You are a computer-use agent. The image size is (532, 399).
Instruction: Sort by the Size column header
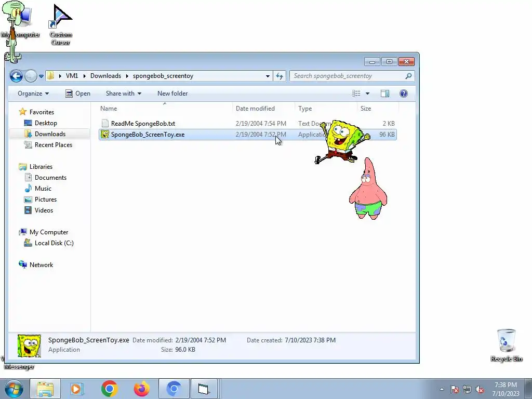click(378, 108)
